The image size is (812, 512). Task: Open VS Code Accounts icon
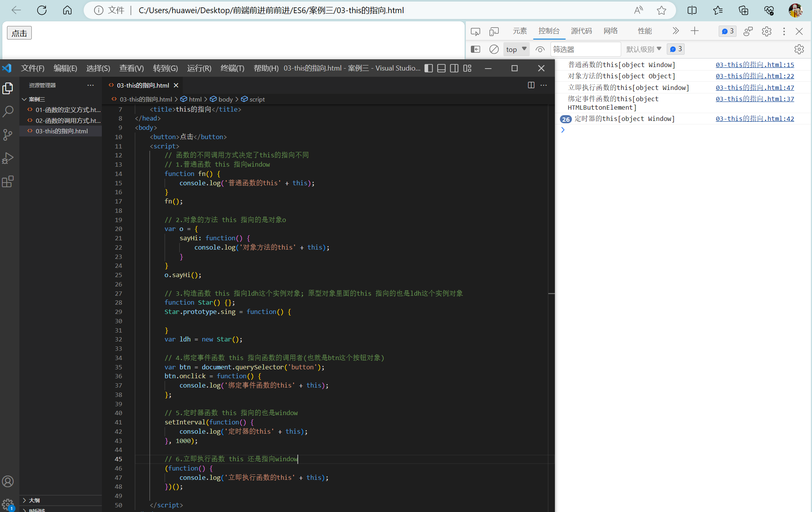(x=8, y=481)
